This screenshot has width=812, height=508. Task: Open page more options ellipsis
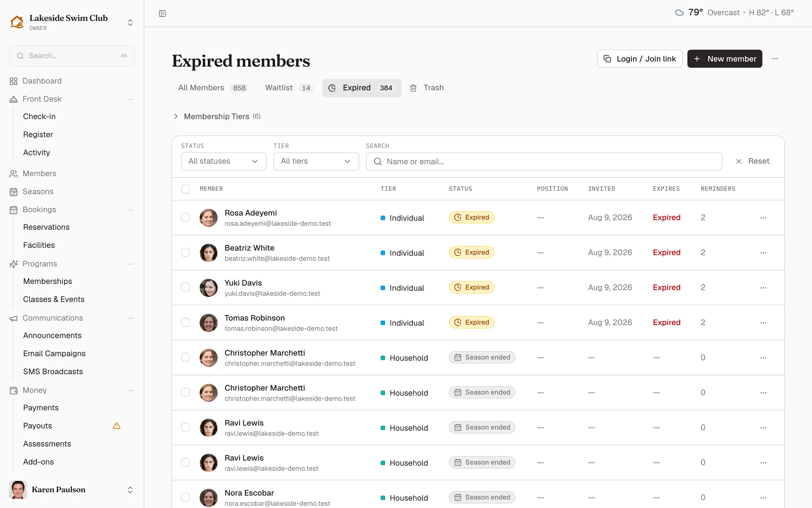775,59
